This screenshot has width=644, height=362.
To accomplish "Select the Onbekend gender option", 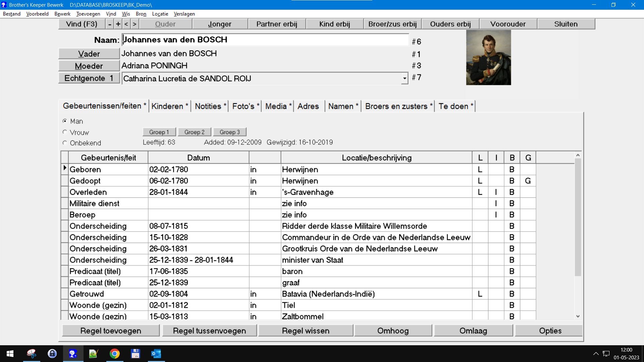I will point(65,143).
